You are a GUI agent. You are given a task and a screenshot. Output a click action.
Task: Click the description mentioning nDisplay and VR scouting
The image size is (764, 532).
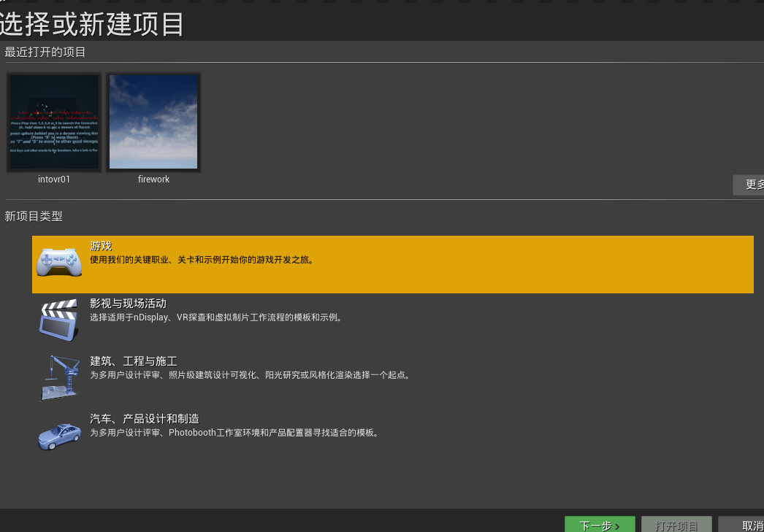[x=215, y=317]
